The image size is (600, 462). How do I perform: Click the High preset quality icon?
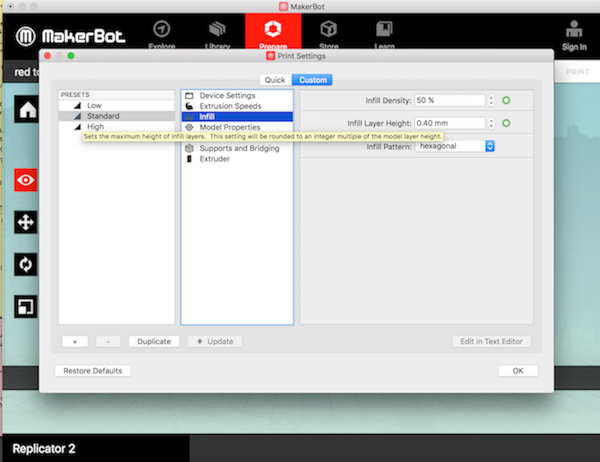78,127
